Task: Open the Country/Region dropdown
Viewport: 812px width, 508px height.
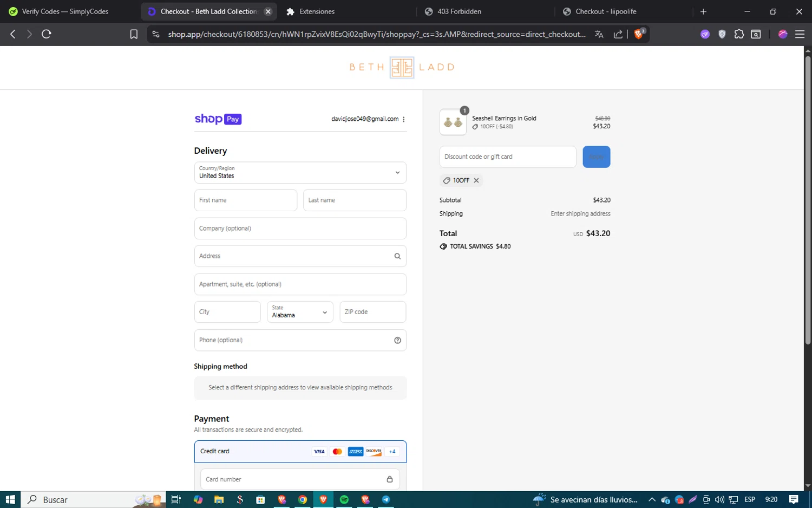Action: pos(300,173)
